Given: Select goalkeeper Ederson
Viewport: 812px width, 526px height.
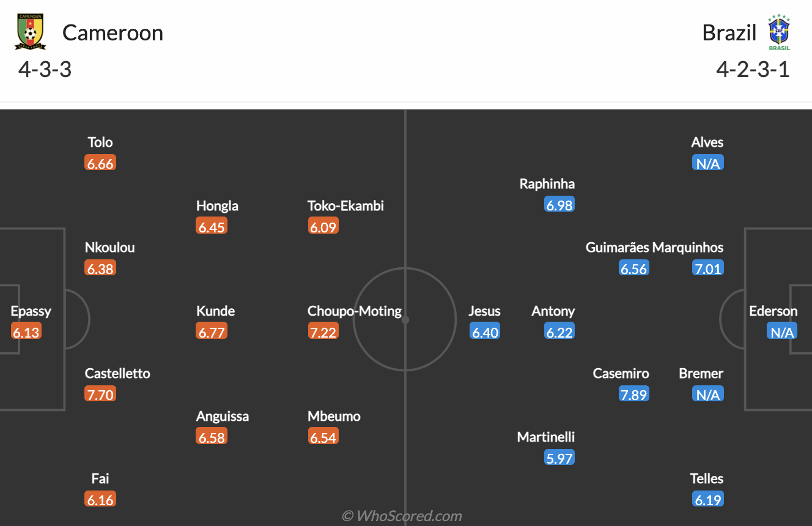Looking at the screenshot, I should tap(774, 311).
